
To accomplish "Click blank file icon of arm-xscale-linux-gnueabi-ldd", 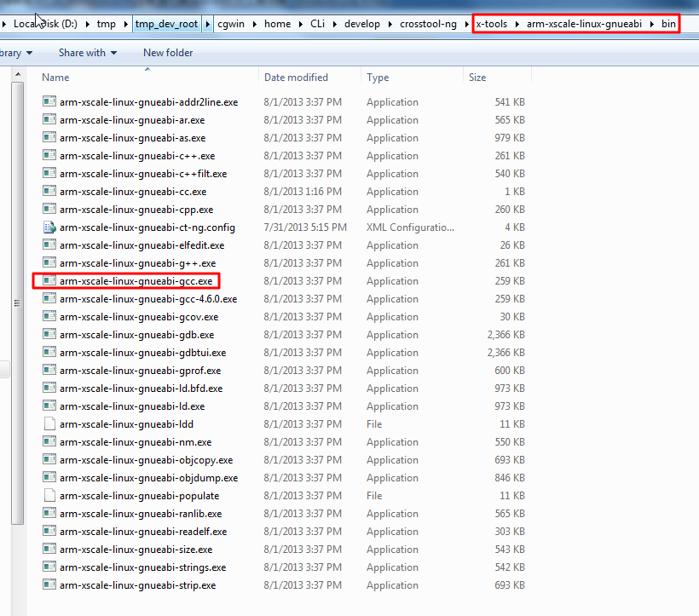I will (x=49, y=423).
